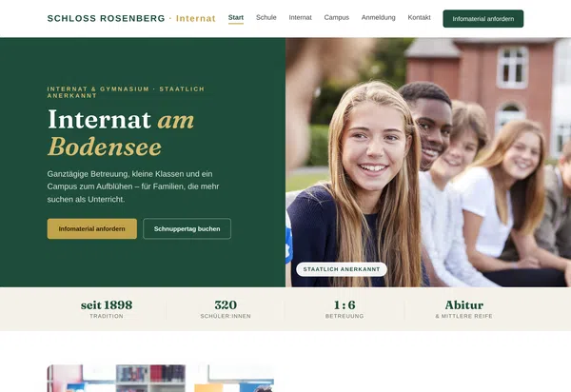Click the 'Internat & Gymnasium · Staatlich anerkannt' tagline

(126, 92)
